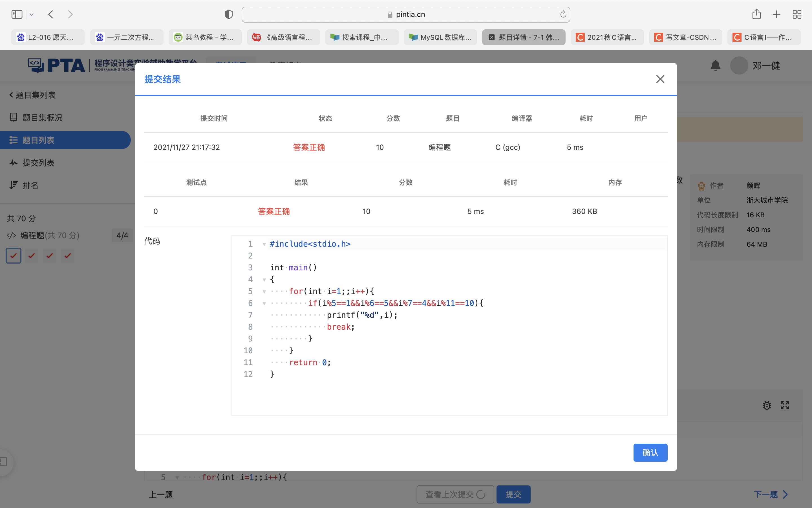The image size is (812, 508).
Task: Collapse code fold arrow on line 4
Action: coord(264,279)
